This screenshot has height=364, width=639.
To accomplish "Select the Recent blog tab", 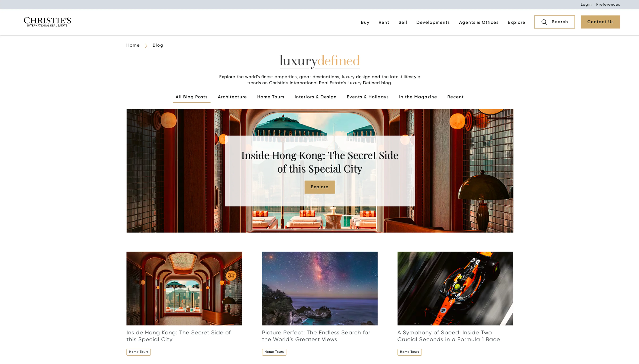I will (455, 97).
